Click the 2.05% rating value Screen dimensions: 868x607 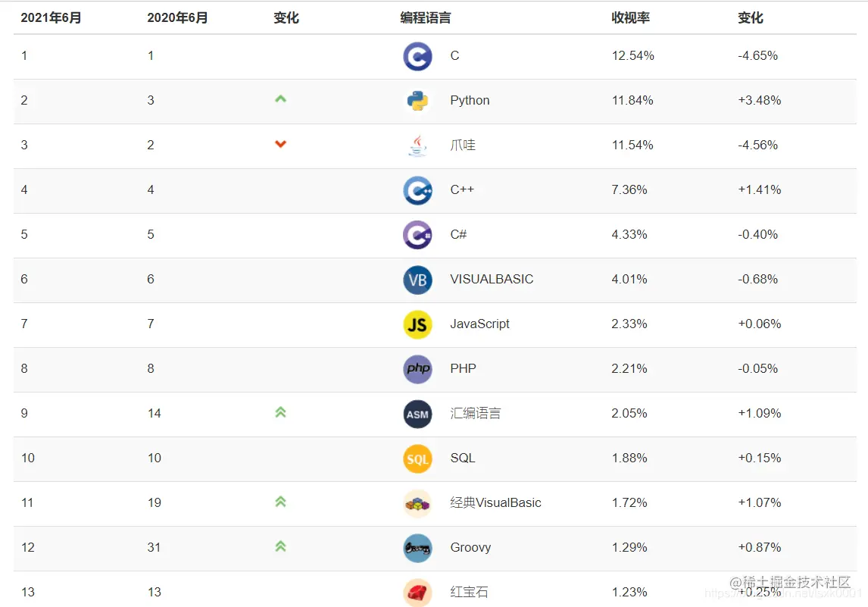[629, 414]
